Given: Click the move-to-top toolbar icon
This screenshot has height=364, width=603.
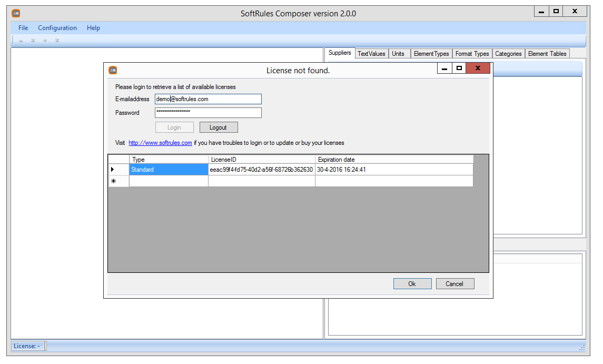Looking at the screenshot, I should 33,41.
